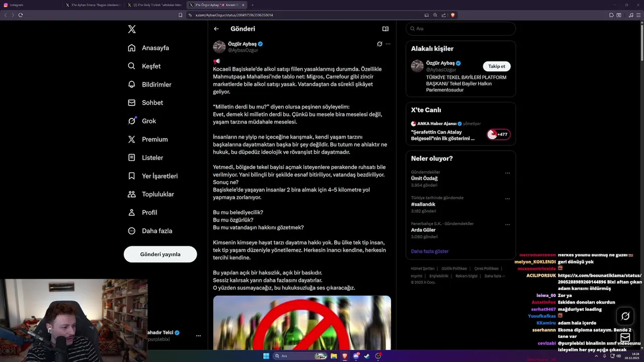Image resolution: width=644 pixels, height=362 pixels.
Task: Follow Özgür Aybaş with Takip et
Action: point(497,66)
